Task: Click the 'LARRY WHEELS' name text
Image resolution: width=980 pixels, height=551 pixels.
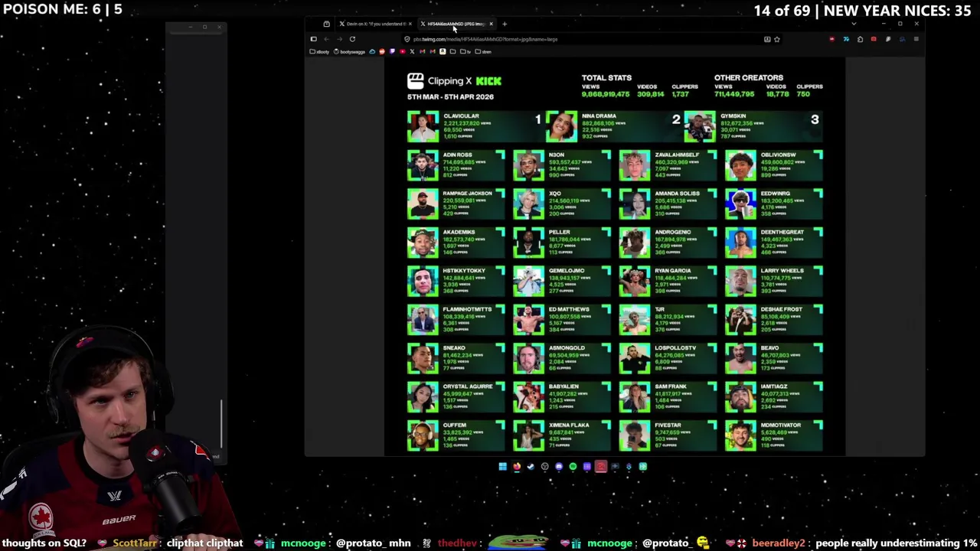Action: (782, 270)
